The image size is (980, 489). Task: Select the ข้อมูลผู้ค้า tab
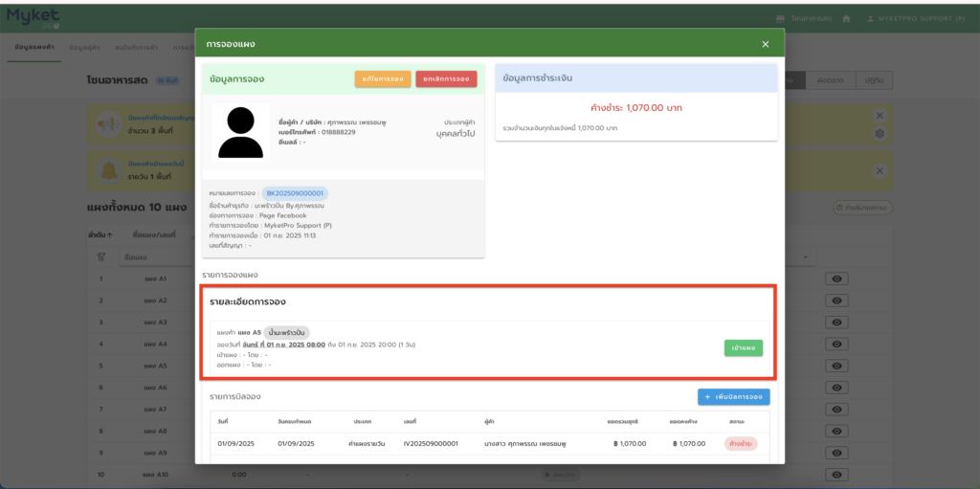84,48
